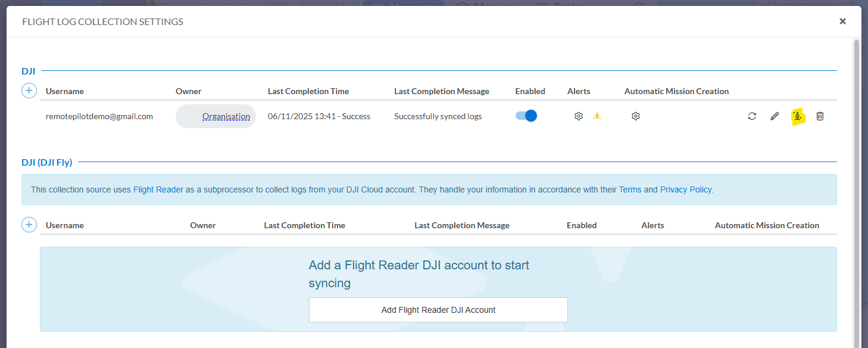Click the Successfully synced logs message
Screen dimensions: 868x348
pyautogui.click(x=438, y=116)
